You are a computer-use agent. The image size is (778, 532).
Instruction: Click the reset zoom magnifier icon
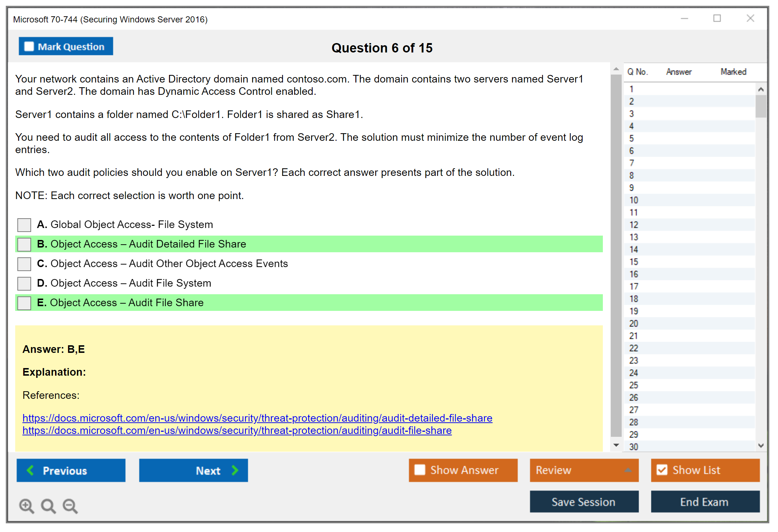click(x=48, y=506)
